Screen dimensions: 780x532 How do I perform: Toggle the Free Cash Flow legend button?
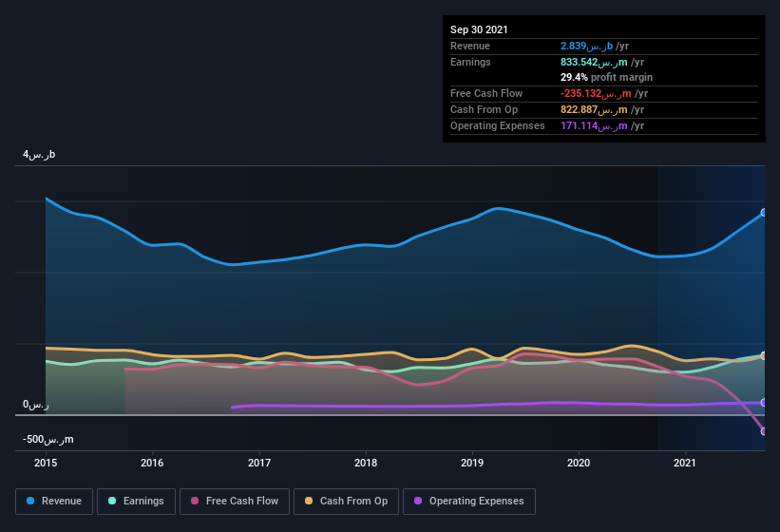235,502
